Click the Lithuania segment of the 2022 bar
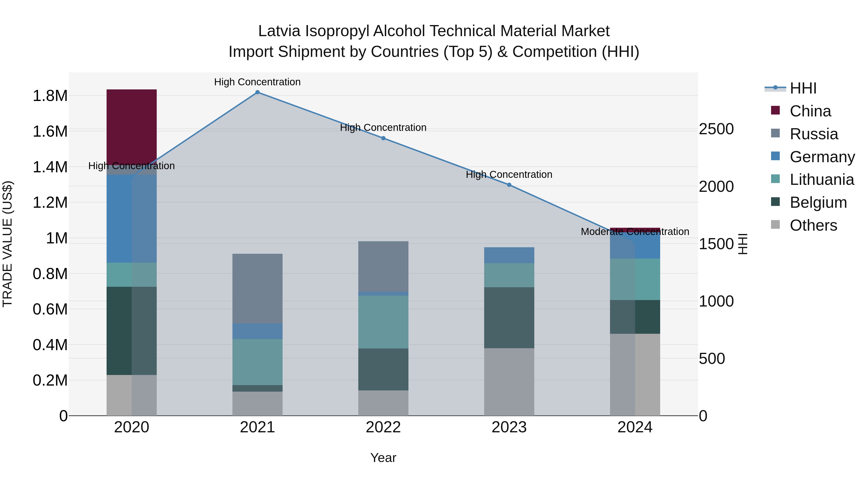 pos(383,322)
